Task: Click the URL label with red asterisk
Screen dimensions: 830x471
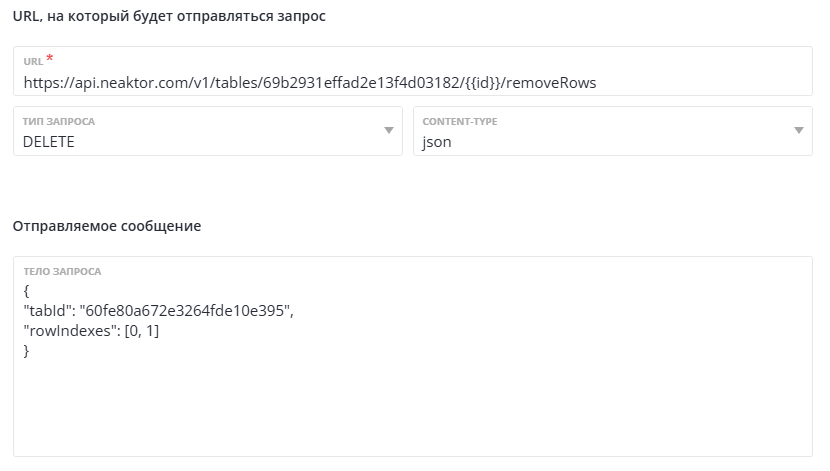Action: coord(37,61)
